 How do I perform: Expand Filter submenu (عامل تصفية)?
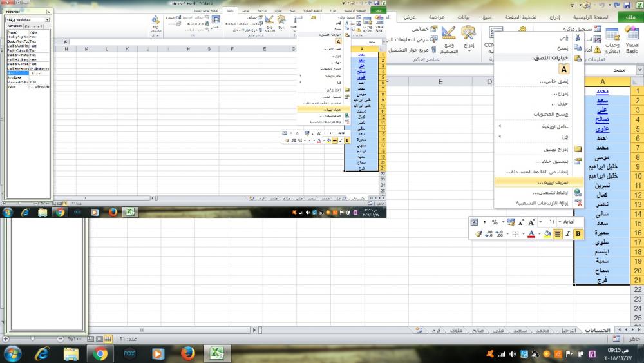(538, 126)
